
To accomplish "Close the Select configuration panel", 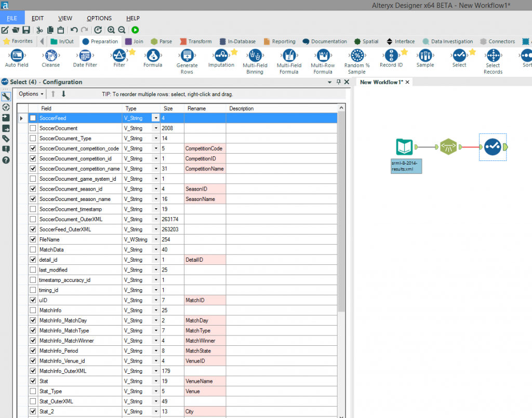I will 347,82.
